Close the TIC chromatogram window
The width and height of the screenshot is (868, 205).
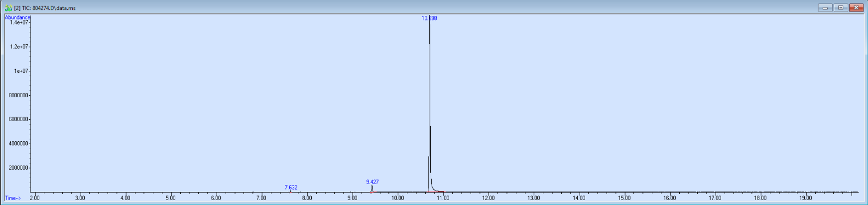point(856,7)
